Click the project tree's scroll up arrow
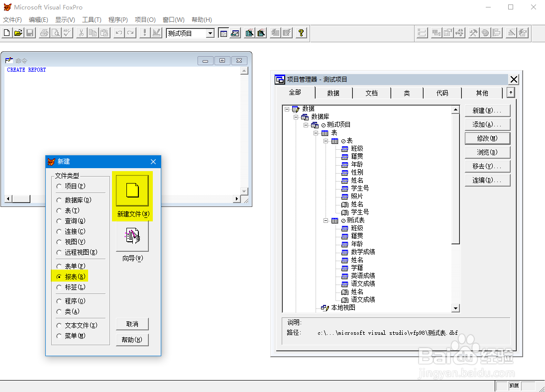 coord(456,110)
